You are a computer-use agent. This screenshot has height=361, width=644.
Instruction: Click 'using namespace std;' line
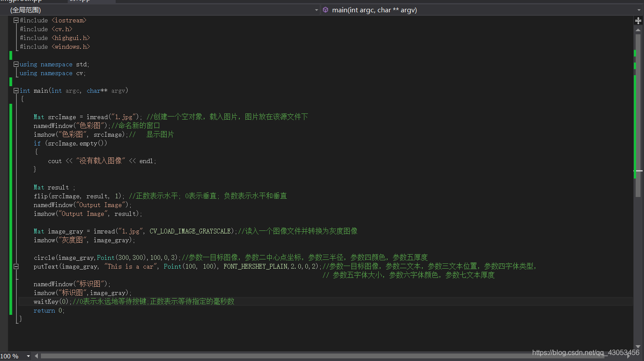point(55,64)
